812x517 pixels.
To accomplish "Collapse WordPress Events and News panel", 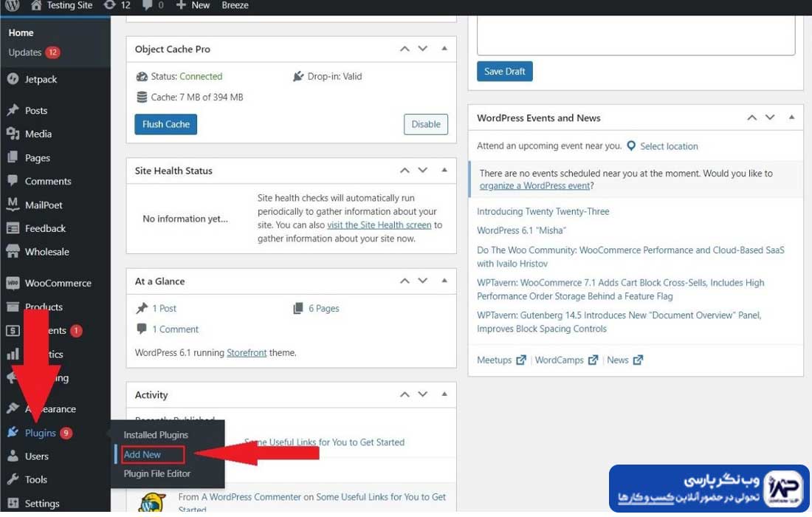I will (792, 117).
